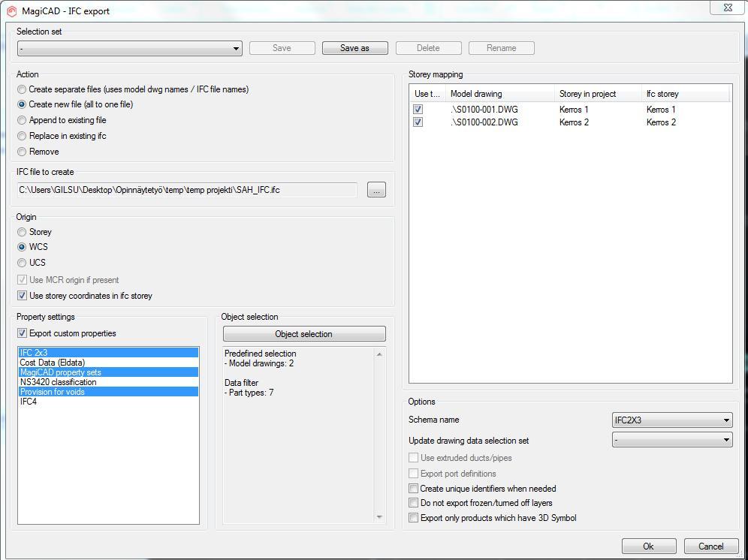Click the Object selection button

(304, 334)
